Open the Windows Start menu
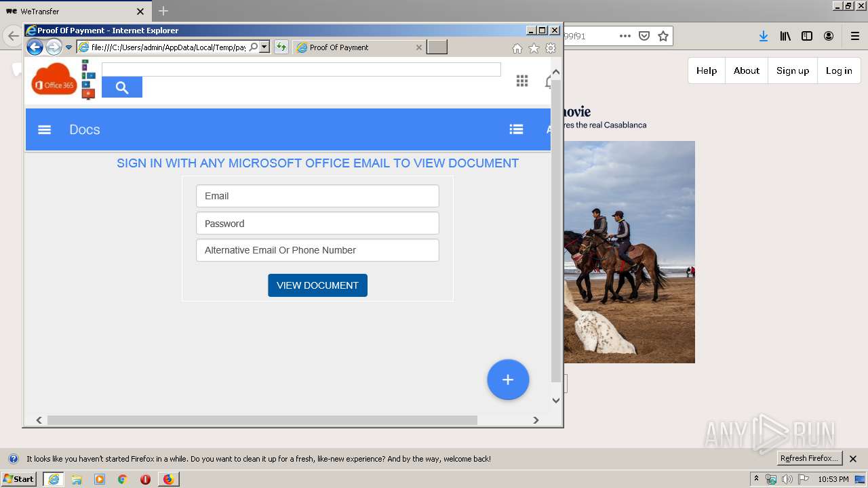868x488 pixels. pos(19,479)
